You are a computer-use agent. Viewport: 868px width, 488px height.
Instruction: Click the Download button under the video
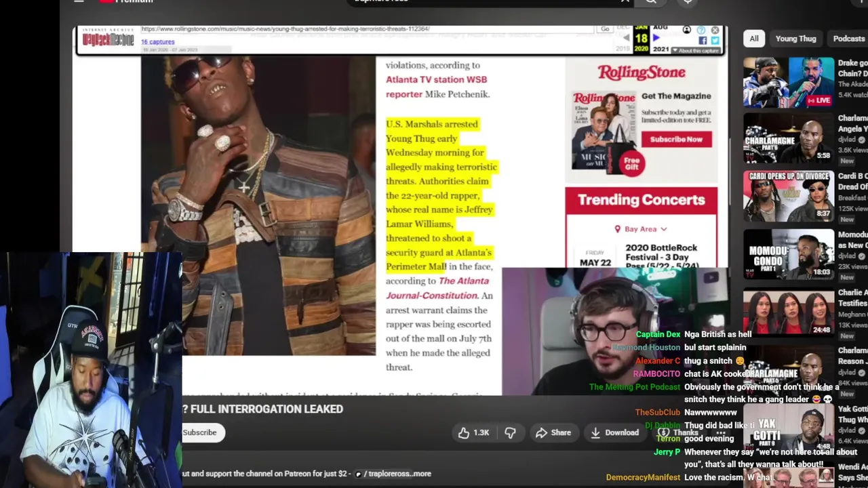pyautogui.click(x=614, y=432)
